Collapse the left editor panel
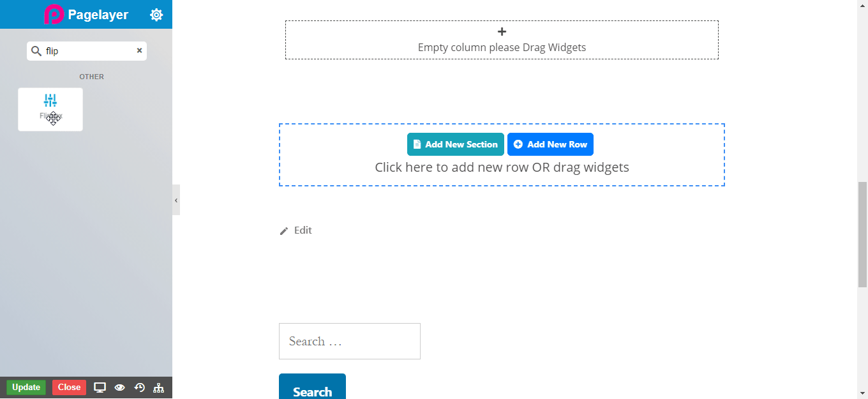 click(x=176, y=200)
